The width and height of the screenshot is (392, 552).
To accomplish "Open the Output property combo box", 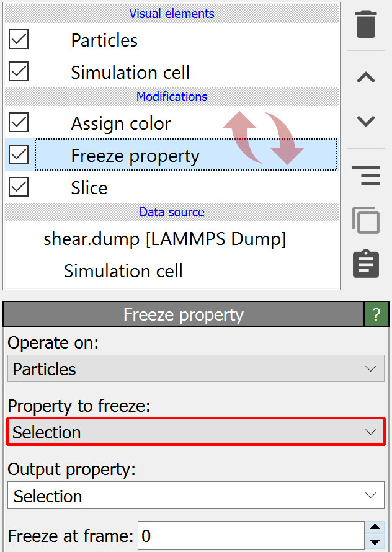I will [x=196, y=496].
